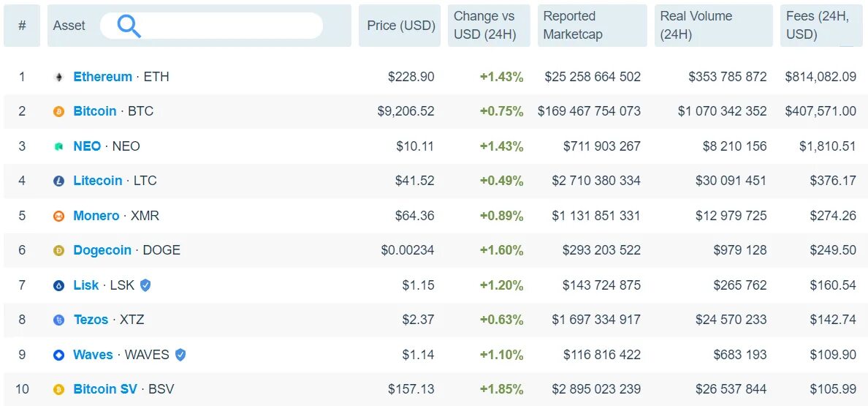Click the Ethereum coin icon
The width and height of the screenshot is (868, 406).
[59, 77]
